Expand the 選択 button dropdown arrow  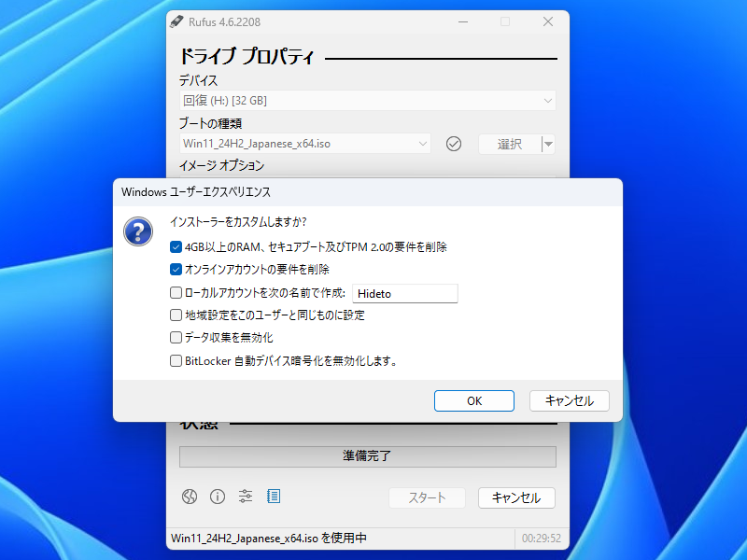tap(550, 144)
